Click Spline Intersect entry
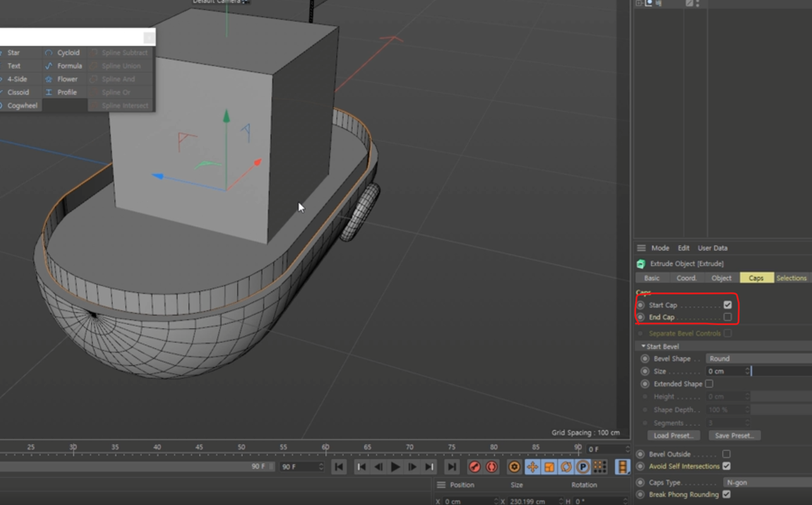This screenshot has width=812, height=505. pos(121,106)
